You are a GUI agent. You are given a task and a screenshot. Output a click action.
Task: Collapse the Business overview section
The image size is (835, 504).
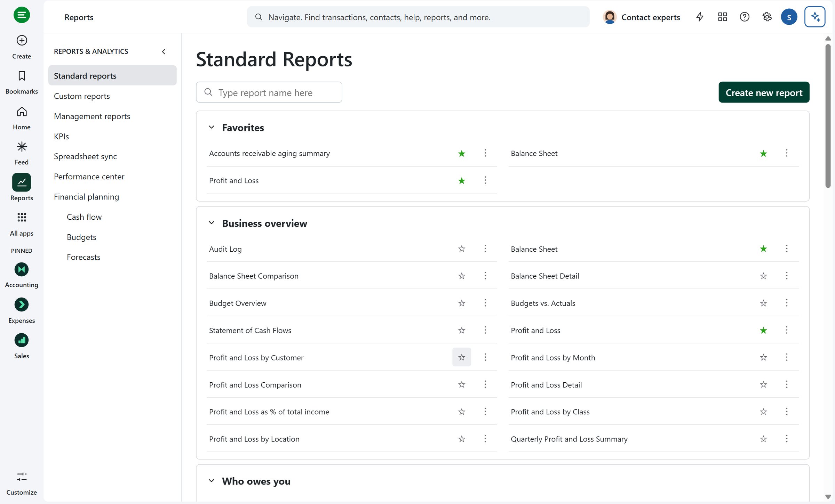coord(211,223)
